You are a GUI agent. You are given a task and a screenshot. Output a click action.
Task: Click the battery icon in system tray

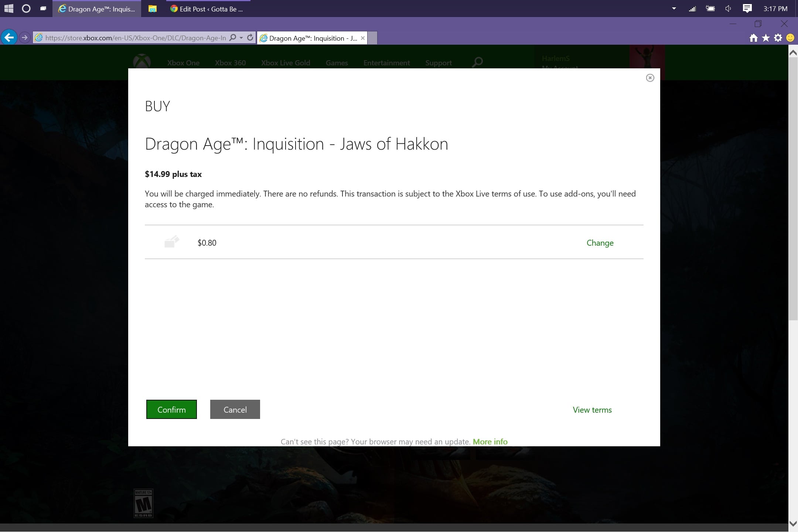[710, 8]
